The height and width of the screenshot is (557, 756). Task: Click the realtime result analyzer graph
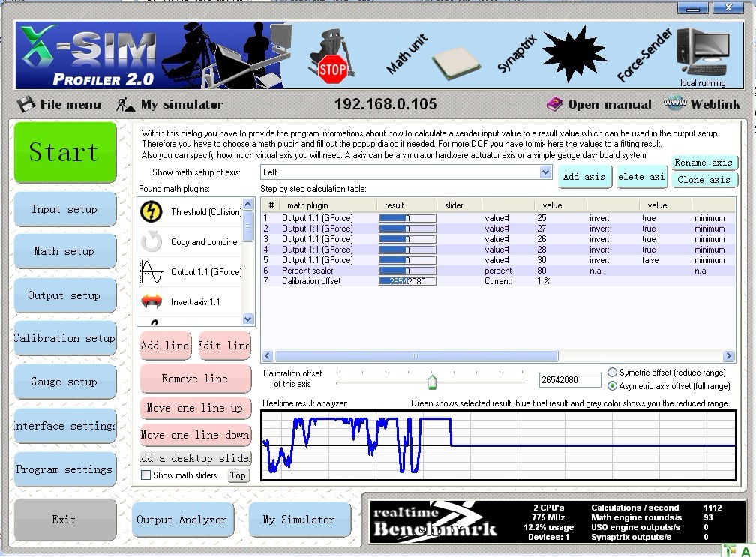499,445
